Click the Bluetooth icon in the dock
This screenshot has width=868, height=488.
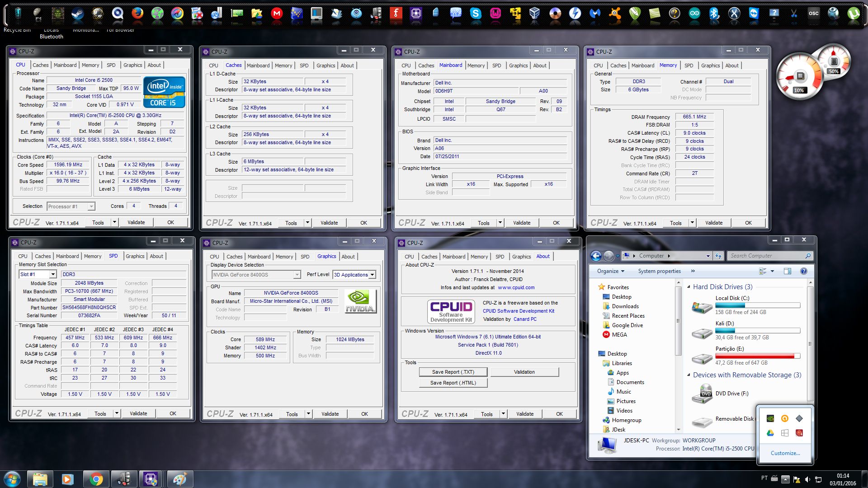point(714,14)
